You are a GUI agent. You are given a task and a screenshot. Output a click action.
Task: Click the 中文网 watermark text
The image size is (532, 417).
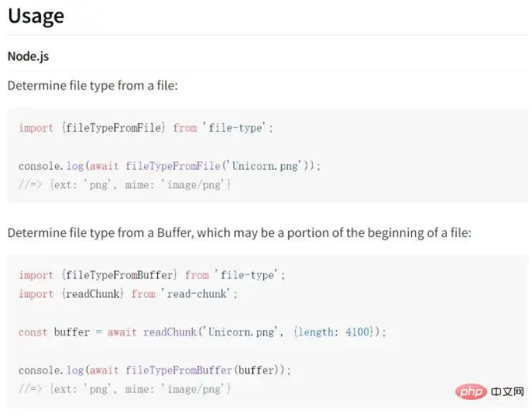pos(507,391)
